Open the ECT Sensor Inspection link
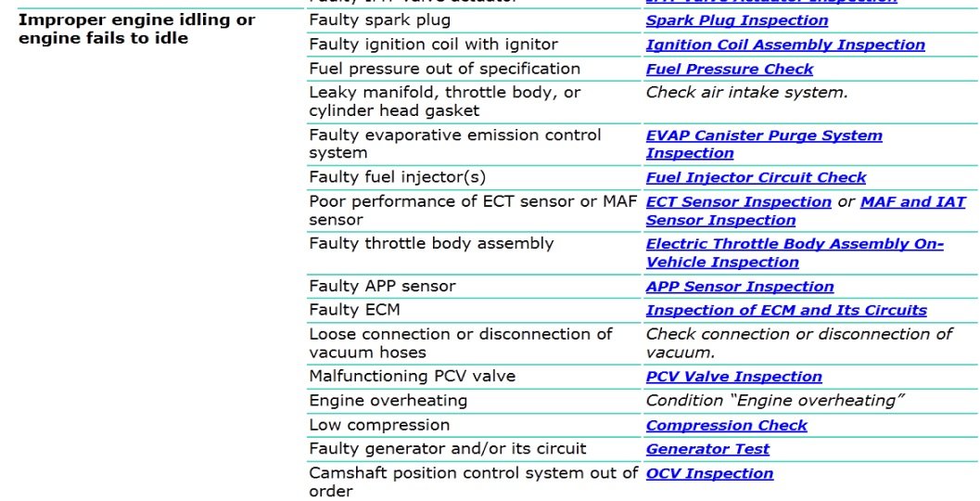The image size is (980, 501). [x=738, y=202]
